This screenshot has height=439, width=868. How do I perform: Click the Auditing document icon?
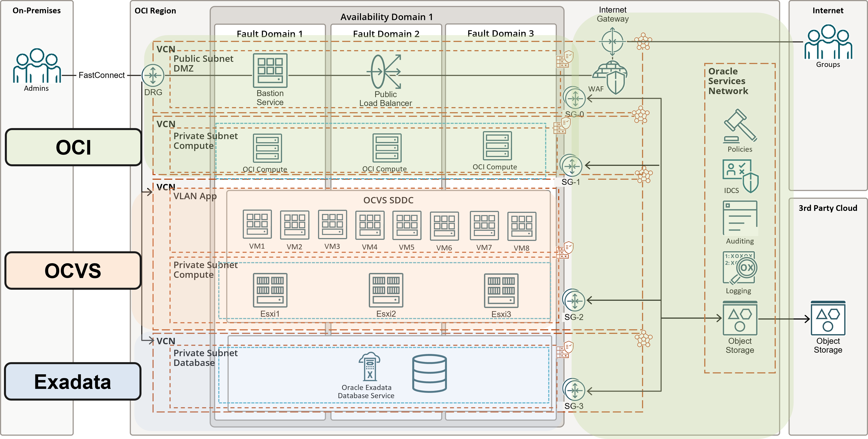pyautogui.click(x=740, y=218)
